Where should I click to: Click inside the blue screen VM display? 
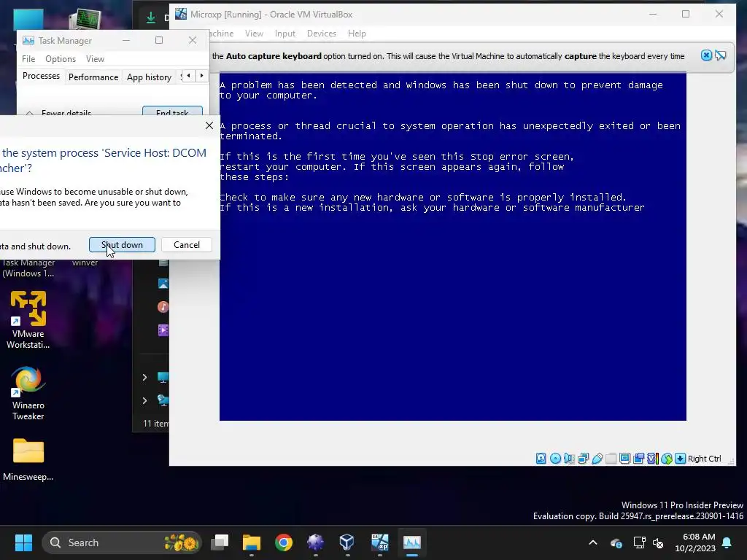tap(452, 246)
